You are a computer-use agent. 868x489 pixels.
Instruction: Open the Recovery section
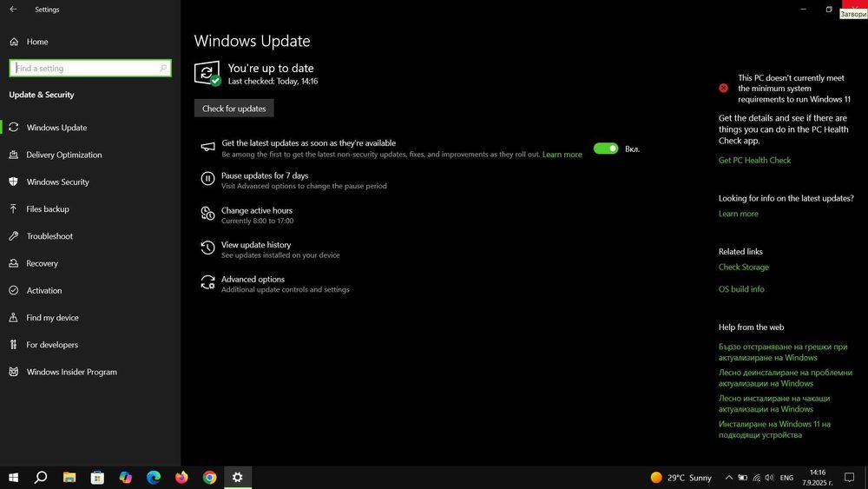[x=90, y=263]
